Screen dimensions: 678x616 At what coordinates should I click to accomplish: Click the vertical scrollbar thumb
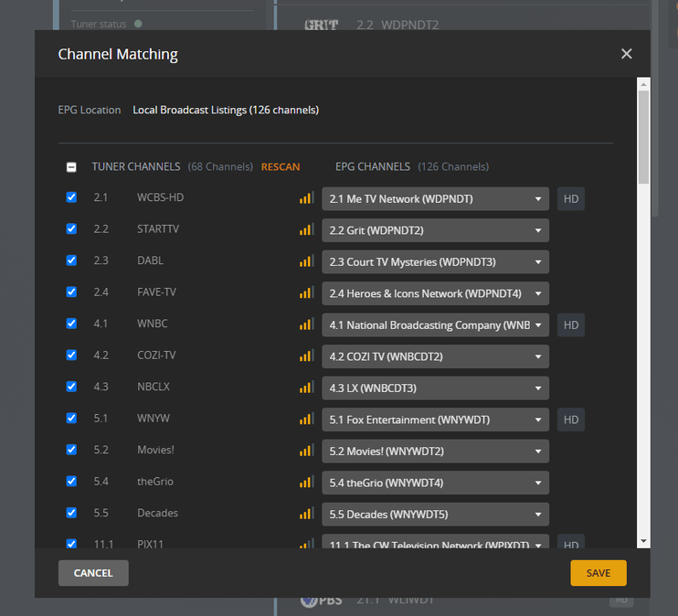[x=643, y=137]
